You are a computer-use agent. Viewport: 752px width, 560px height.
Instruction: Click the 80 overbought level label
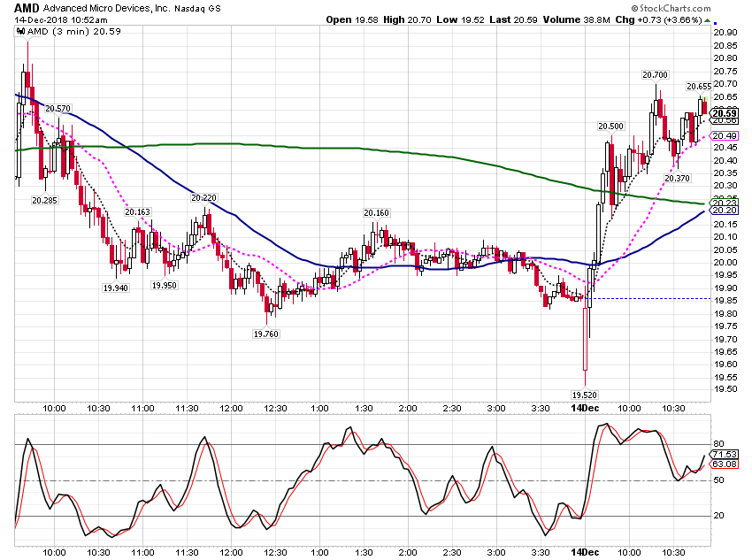(x=718, y=444)
